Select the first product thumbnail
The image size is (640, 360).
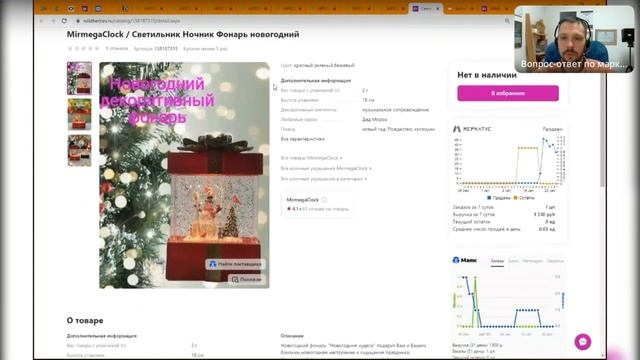point(79,78)
